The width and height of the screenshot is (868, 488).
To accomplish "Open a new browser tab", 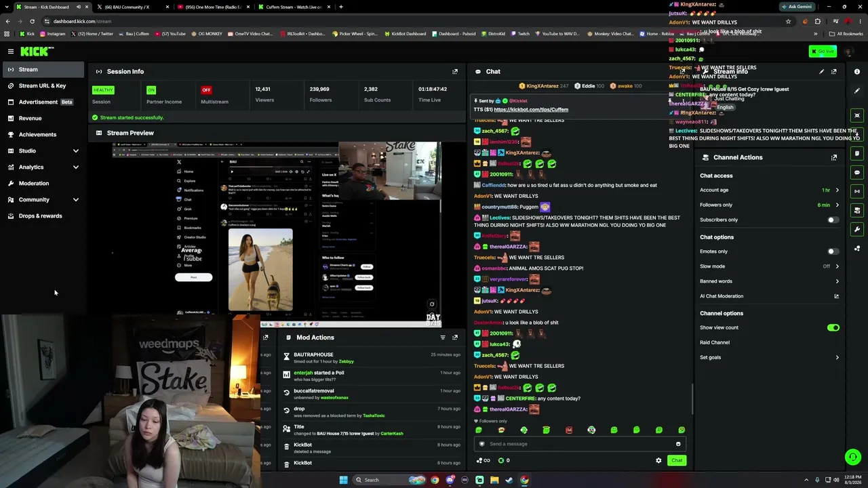I will pyautogui.click(x=341, y=7).
